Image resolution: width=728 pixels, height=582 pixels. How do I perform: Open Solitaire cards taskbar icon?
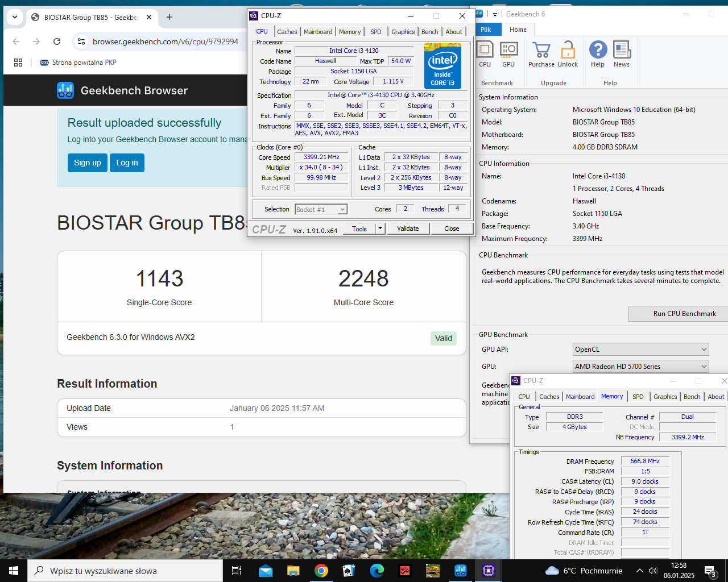[349, 571]
